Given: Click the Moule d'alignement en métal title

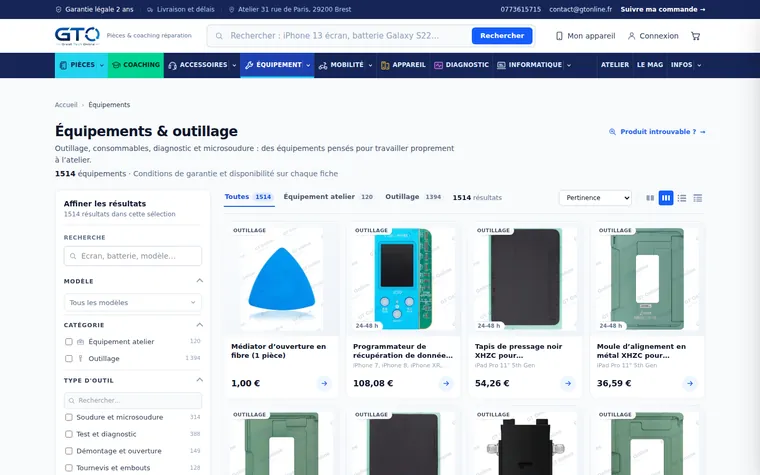Looking at the screenshot, I should (641, 351).
